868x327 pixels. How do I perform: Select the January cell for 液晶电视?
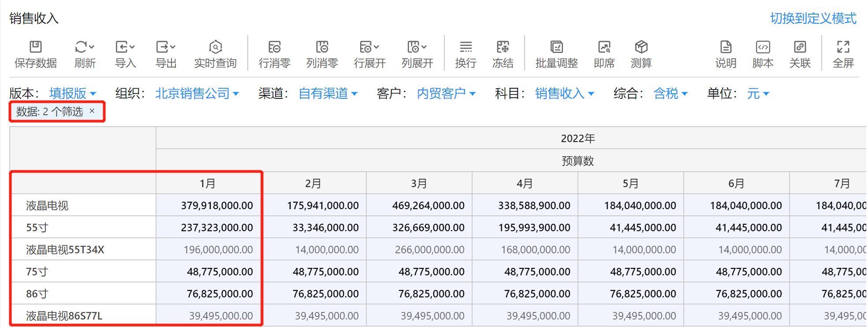(x=209, y=206)
